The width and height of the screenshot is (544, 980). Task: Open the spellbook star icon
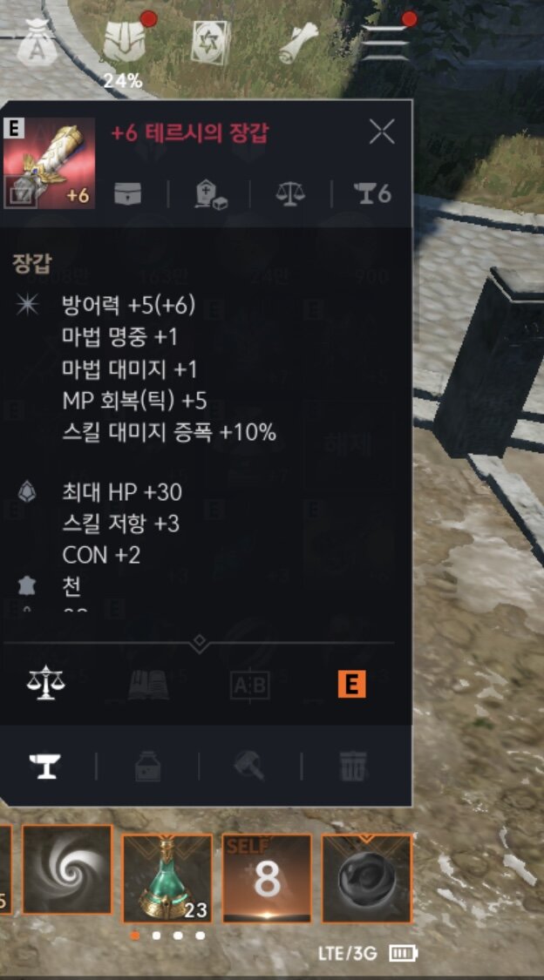click(211, 43)
